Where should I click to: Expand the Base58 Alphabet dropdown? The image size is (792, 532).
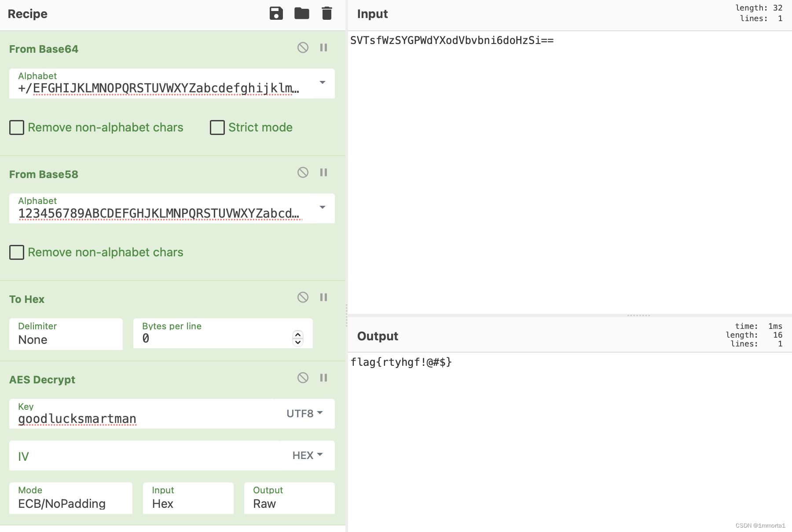(x=322, y=208)
